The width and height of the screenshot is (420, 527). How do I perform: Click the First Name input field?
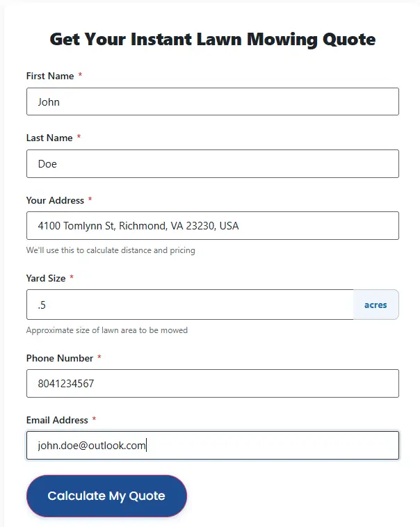(x=212, y=102)
